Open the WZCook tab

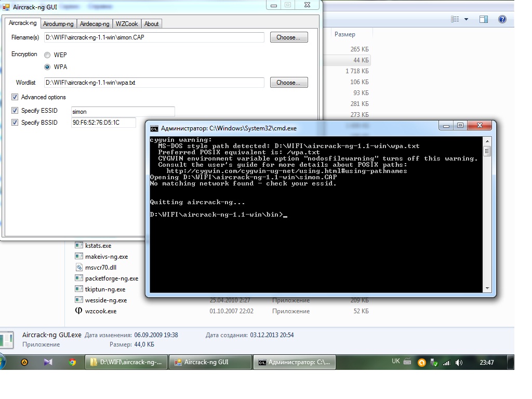(x=127, y=24)
